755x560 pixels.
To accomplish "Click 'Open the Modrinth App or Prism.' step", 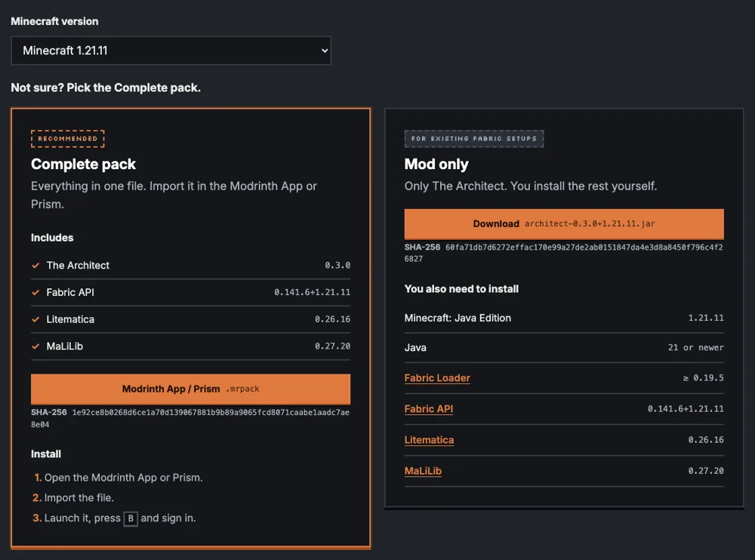I will pos(123,478).
